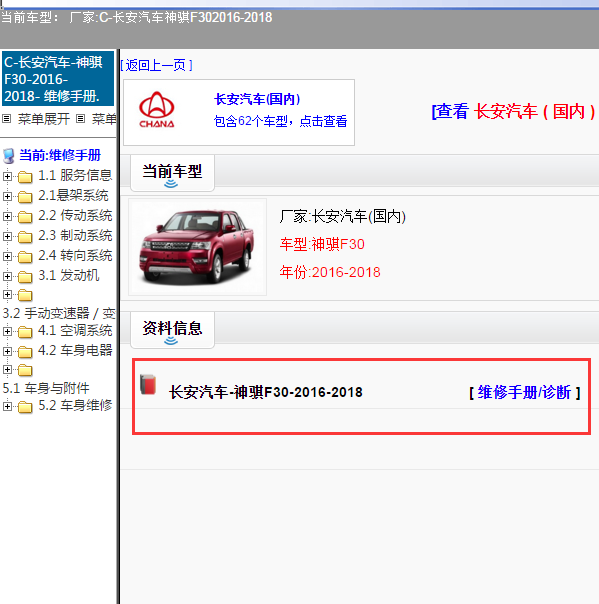Screen dimensions: 599x604
Task: Toggle the second 菜单 collapse box
Action: point(80,119)
